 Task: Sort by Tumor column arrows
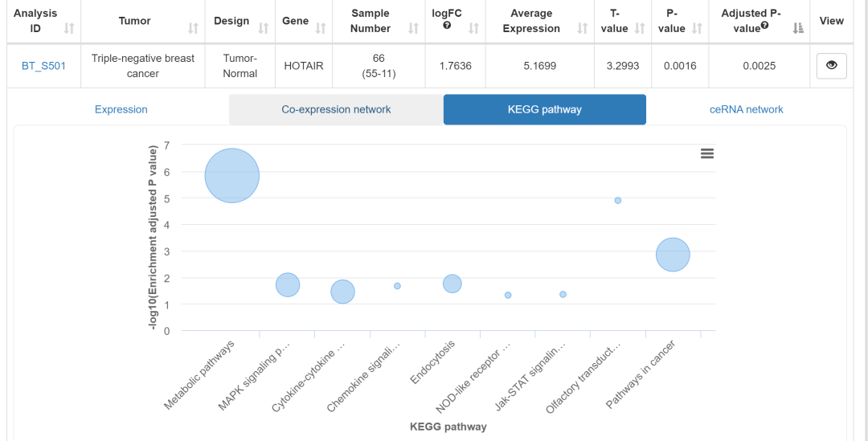click(193, 28)
